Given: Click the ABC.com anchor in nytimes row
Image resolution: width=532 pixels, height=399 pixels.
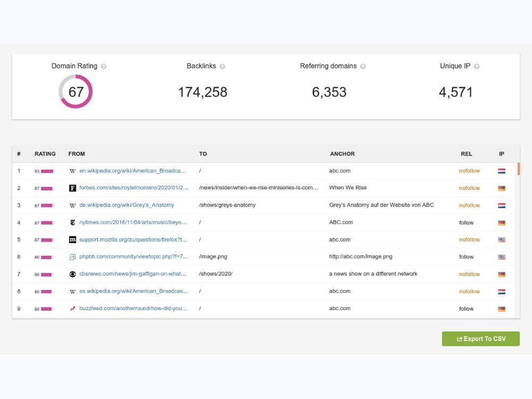Looking at the screenshot, I should click(x=341, y=222).
